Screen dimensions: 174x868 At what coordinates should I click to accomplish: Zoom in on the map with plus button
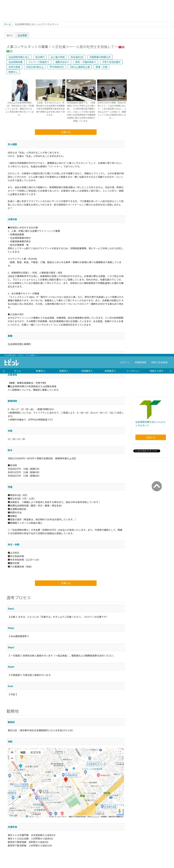point(12,752)
